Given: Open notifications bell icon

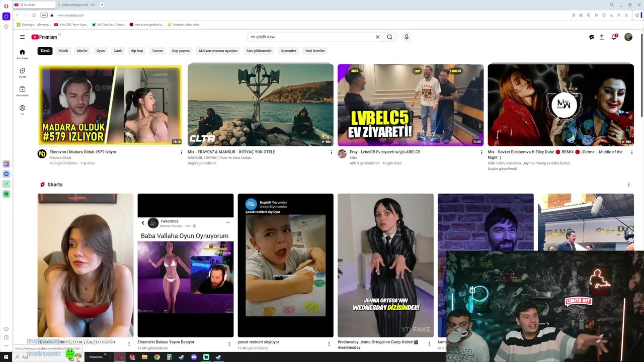Looking at the screenshot, I should pos(614,37).
